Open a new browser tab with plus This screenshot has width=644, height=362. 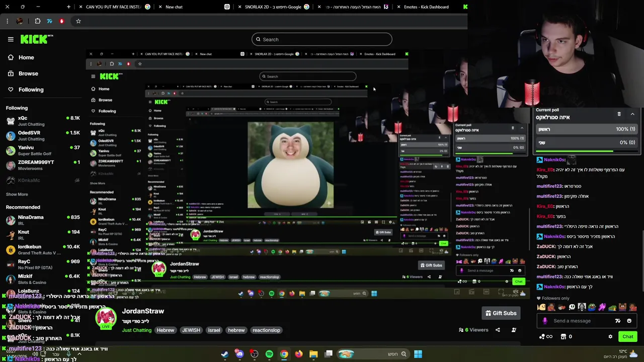(x=68, y=7)
